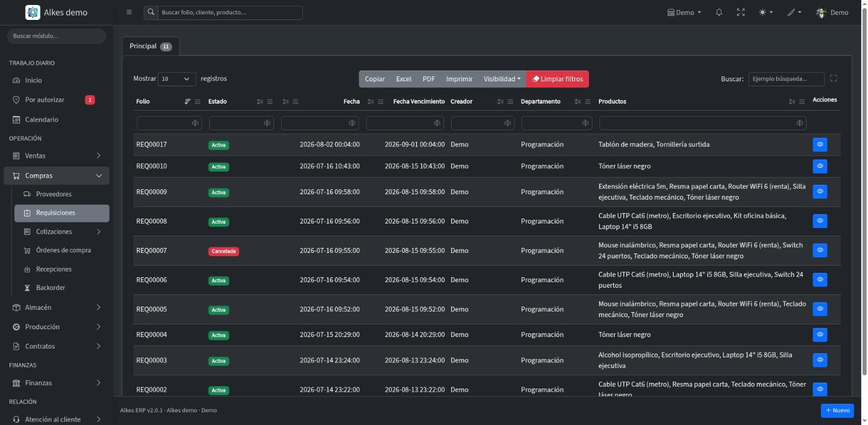Open the Demo company selector
The width and height of the screenshot is (868, 425).
[684, 12]
